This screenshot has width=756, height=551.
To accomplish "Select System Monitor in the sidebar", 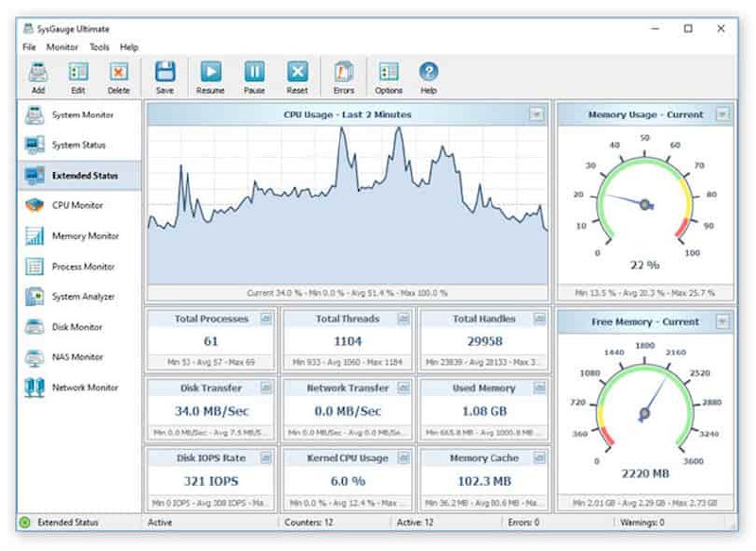I will 79,115.
